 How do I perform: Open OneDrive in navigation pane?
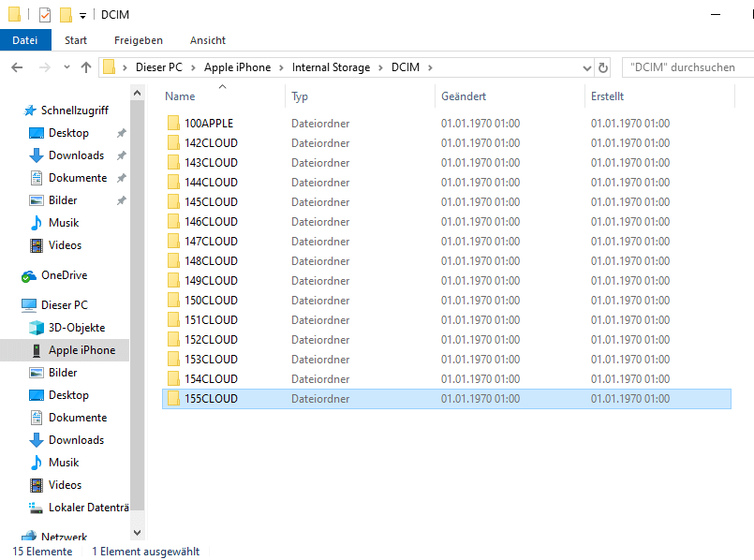(x=64, y=275)
